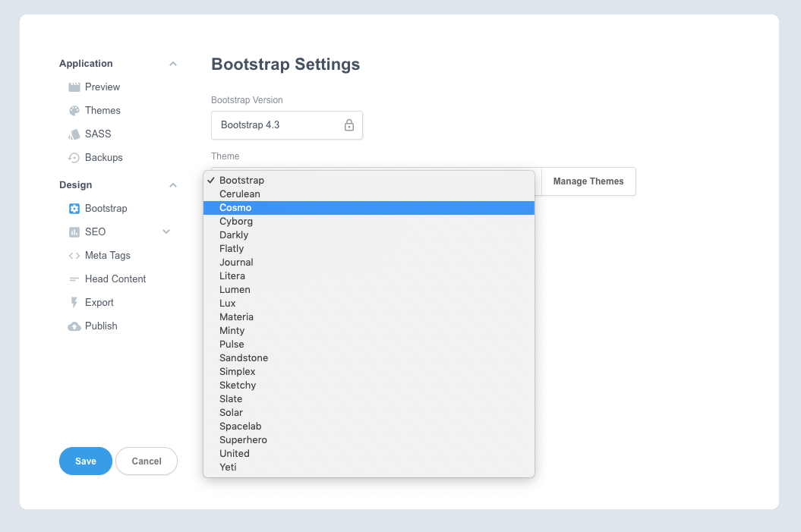Open SEO sidebar item label
Viewport: 801px width, 532px height.
96,231
